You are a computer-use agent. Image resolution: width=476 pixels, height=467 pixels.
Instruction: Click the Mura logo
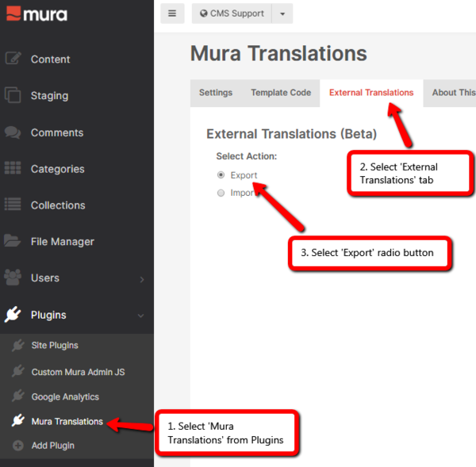(x=36, y=13)
